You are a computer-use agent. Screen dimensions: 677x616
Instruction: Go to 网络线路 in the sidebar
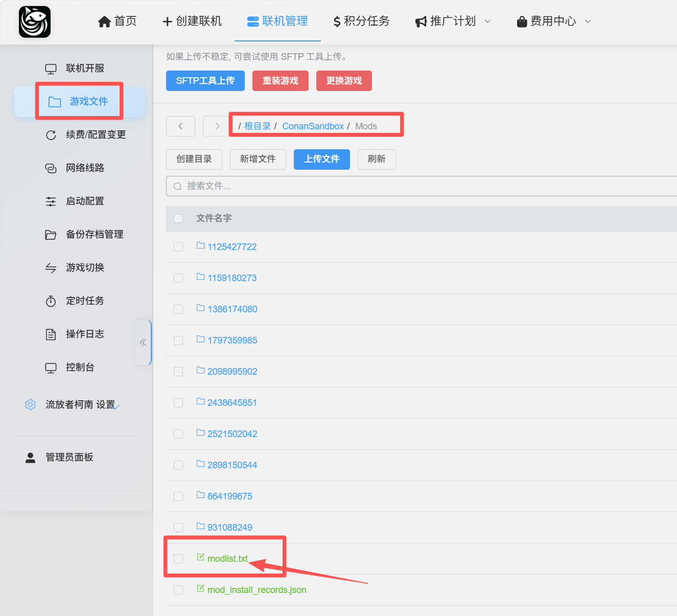[84, 168]
